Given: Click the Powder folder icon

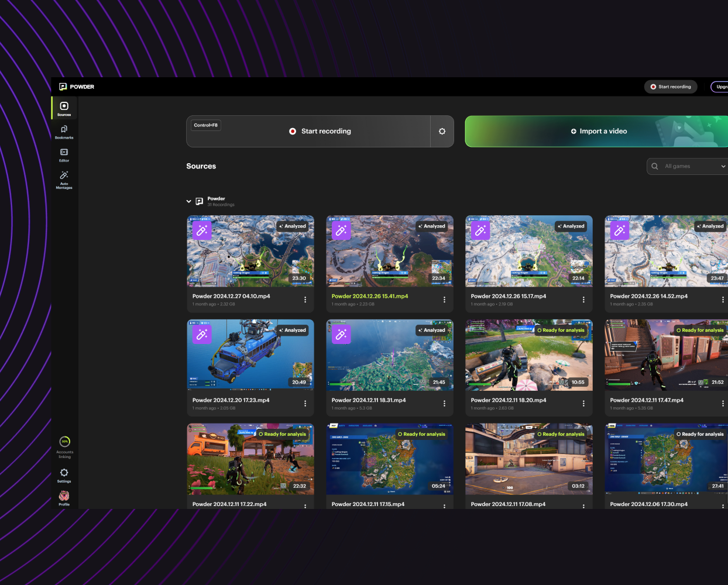Looking at the screenshot, I should pyautogui.click(x=200, y=201).
